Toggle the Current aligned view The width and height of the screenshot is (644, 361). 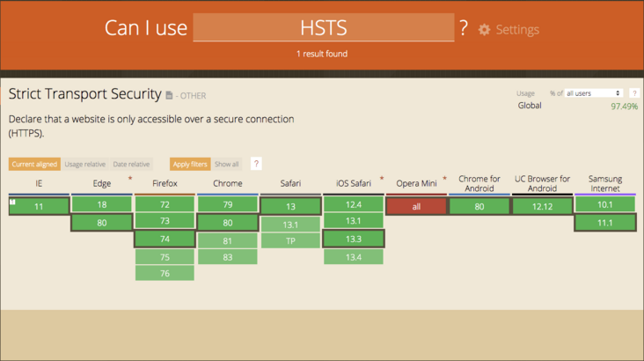(34, 165)
